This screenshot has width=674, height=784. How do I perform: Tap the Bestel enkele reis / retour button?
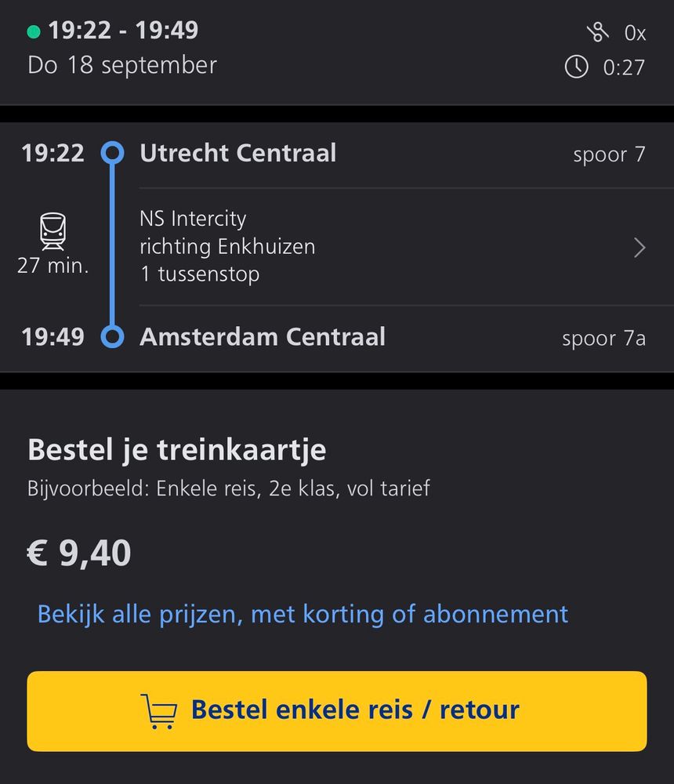tap(337, 711)
